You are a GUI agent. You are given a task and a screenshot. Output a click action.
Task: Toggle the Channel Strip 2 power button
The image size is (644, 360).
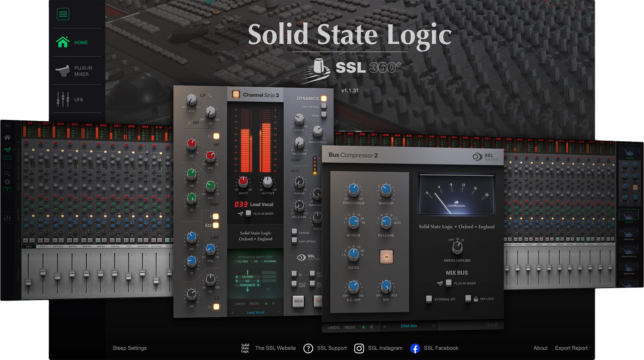click(236, 95)
